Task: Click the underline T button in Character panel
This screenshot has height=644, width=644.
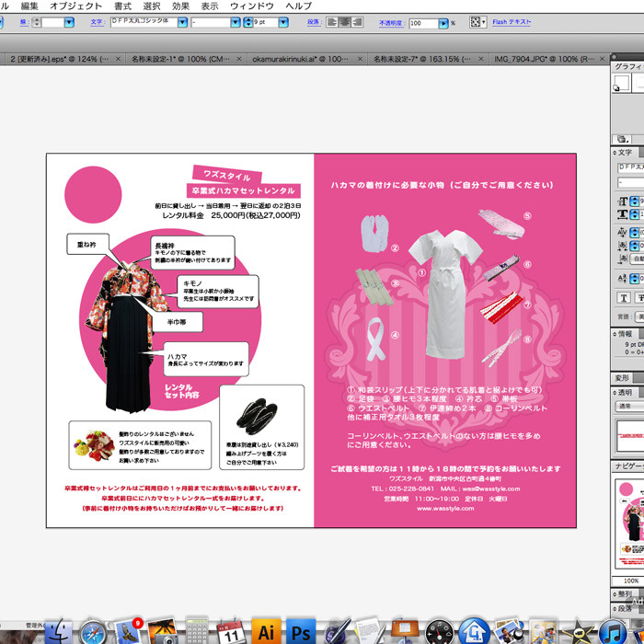Action: 624,297
